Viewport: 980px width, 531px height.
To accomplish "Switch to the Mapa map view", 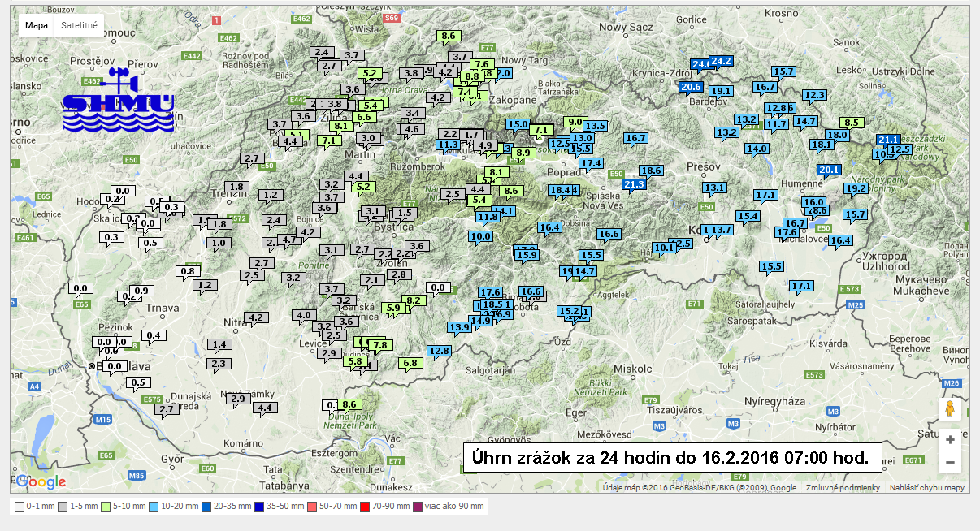I will [x=36, y=25].
